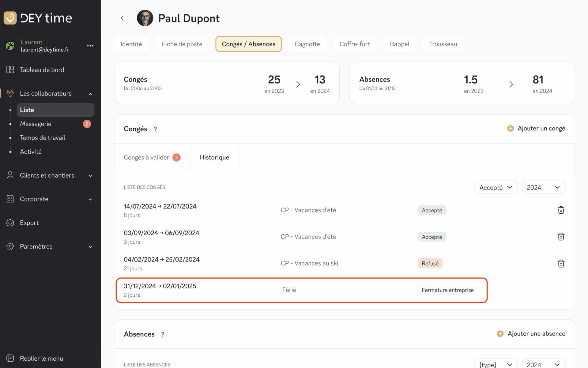Screen dimensions: 588x368
Task: Go back with the left arrow icon
Action: pyautogui.click(x=122, y=18)
